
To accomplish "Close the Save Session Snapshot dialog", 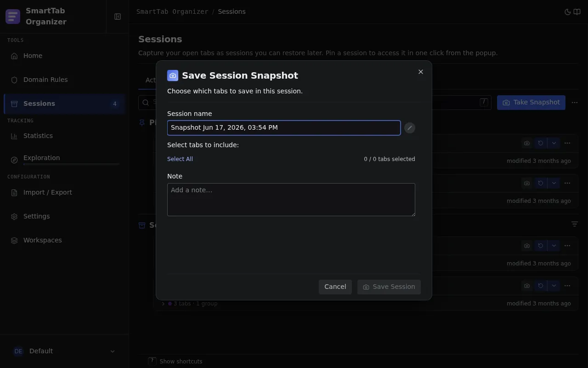I will [x=421, y=72].
